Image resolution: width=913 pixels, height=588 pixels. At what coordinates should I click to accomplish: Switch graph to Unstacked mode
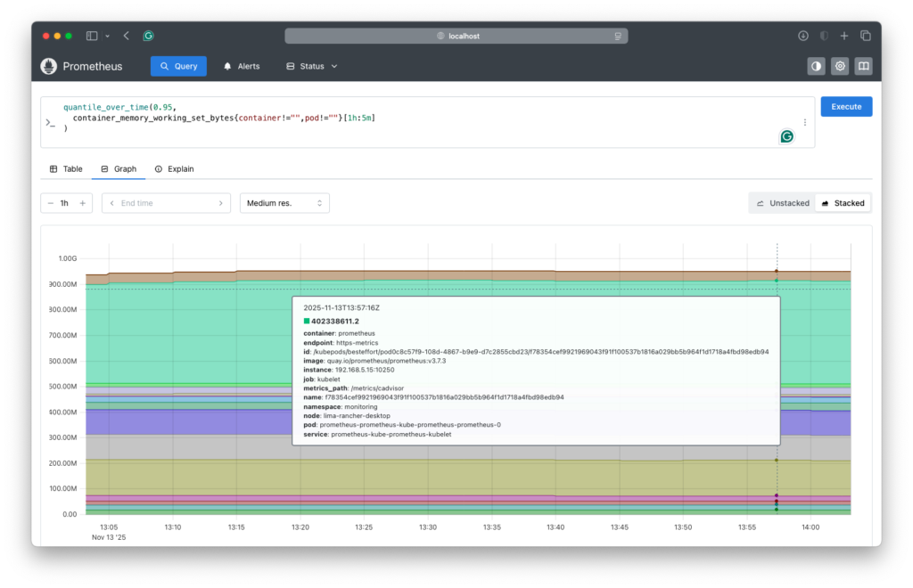tap(782, 203)
